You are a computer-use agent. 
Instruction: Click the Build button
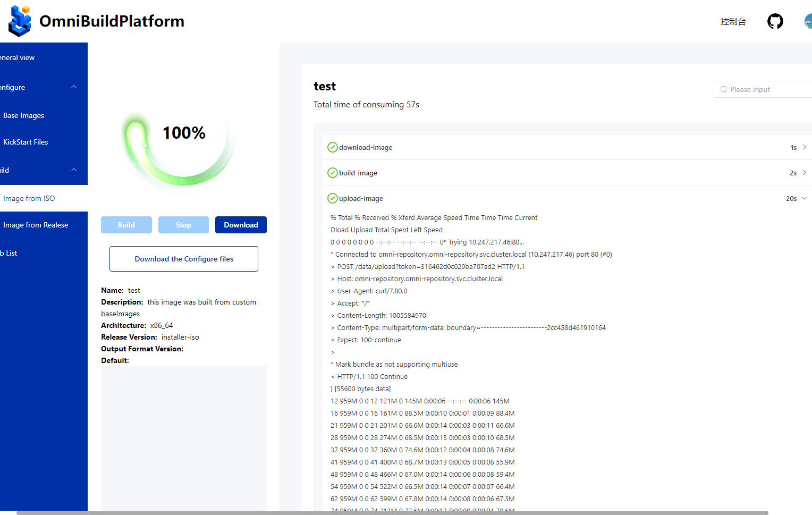click(x=126, y=225)
